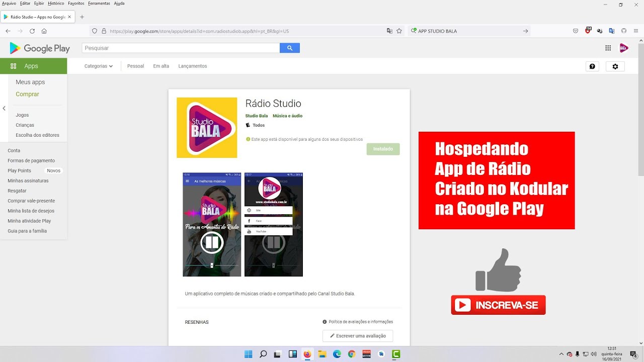The width and height of the screenshot is (644, 362).
Task: Click the Instalado button
Action: [383, 149]
